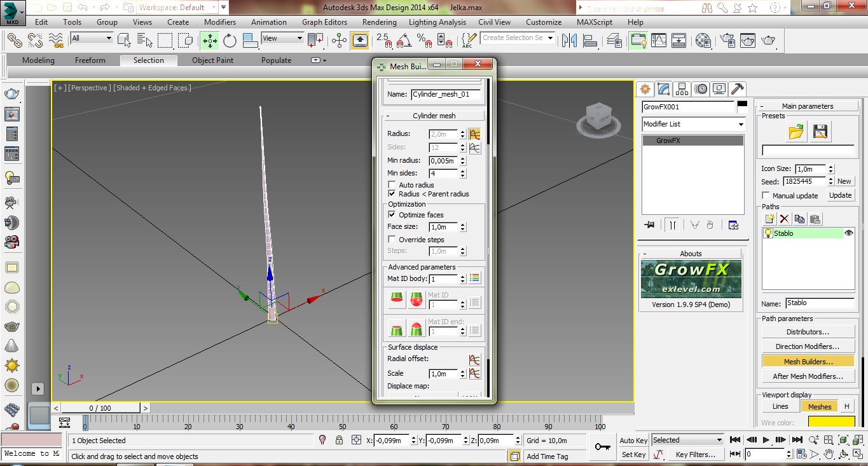Viewport: 868px width, 466px height.
Task: Open Render Setup teapot icon
Action: 727,41
